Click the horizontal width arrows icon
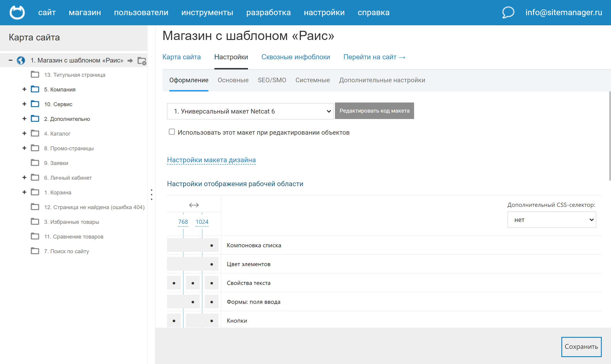The height and width of the screenshot is (364, 611). pos(194,205)
